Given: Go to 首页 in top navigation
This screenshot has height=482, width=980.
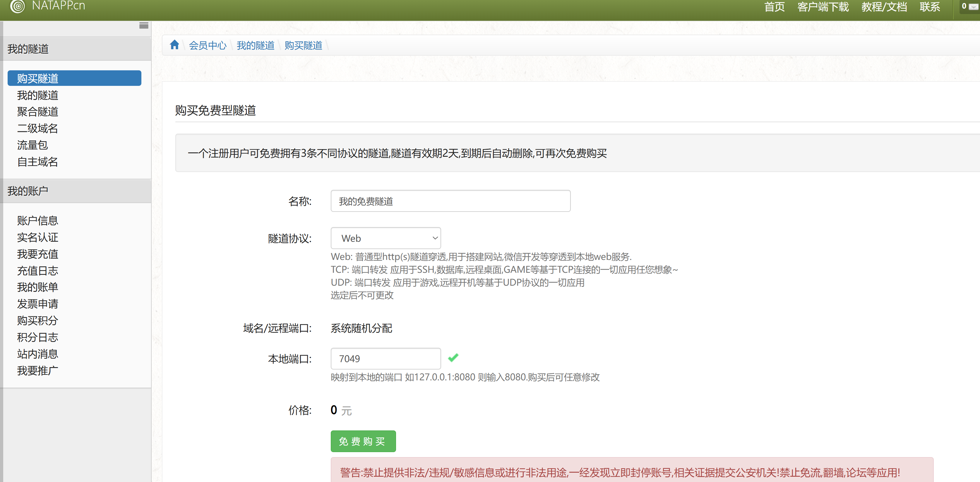Looking at the screenshot, I should (x=775, y=7).
